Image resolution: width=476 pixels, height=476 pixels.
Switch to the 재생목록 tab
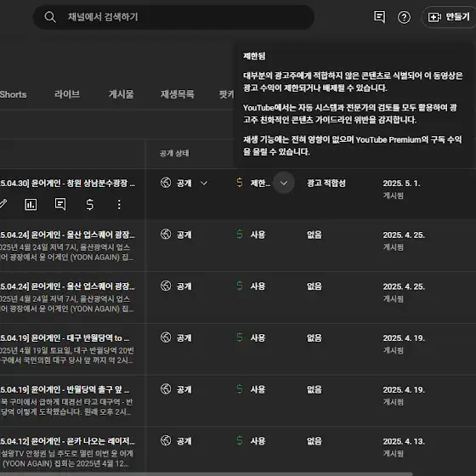coord(178,94)
